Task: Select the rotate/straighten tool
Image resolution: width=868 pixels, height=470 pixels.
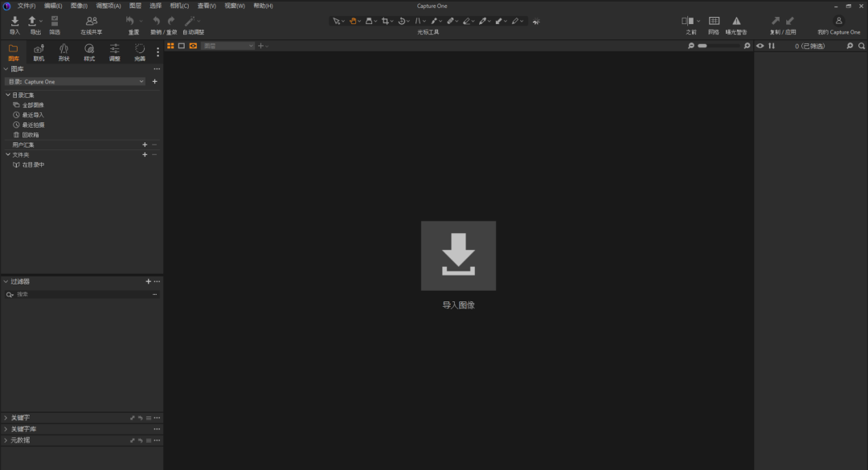Action: pyautogui.click(x=401, y=21)
